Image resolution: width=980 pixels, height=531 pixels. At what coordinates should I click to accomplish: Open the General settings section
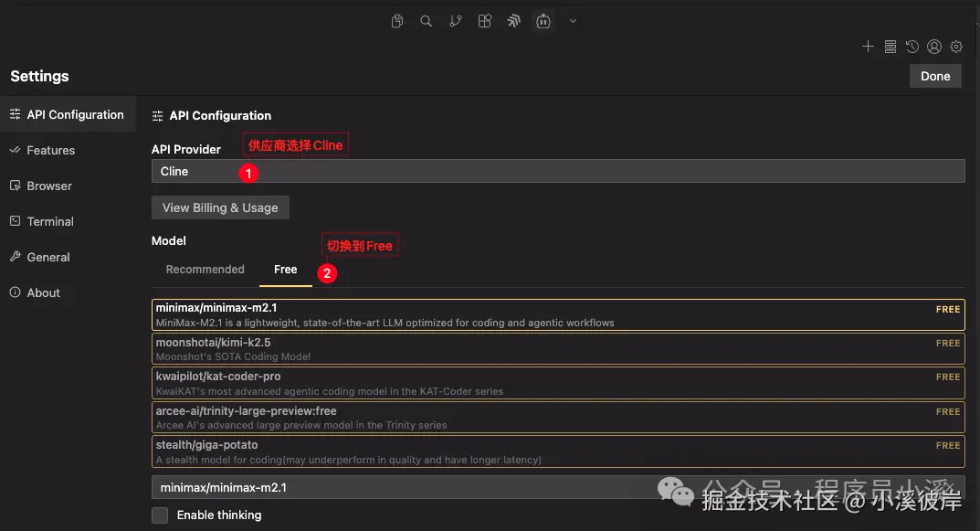click(x=68, y=257)
